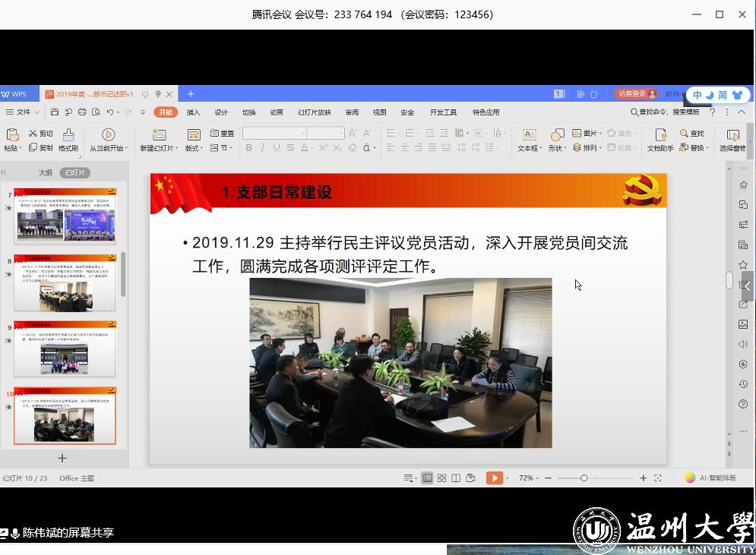The image size is (756, 555).
Task: Click the save icon in quick toolbar
Action: pos(55,112)
